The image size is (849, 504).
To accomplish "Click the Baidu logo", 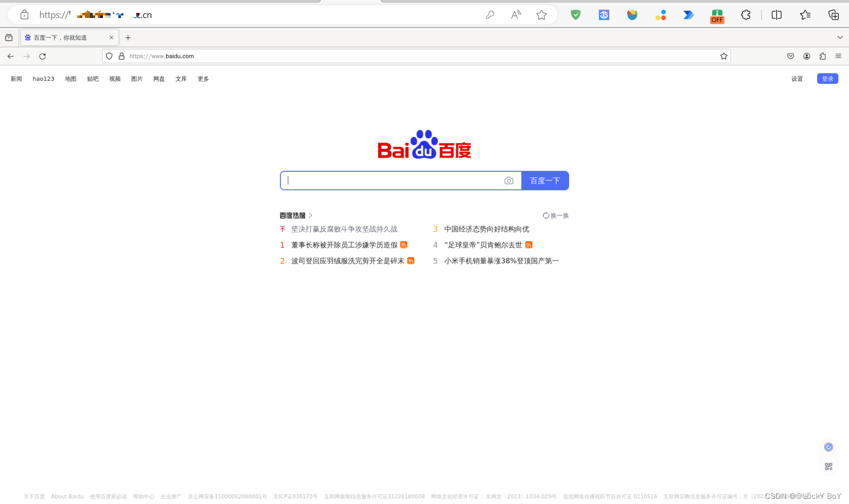I will click(x=424, y=145).
